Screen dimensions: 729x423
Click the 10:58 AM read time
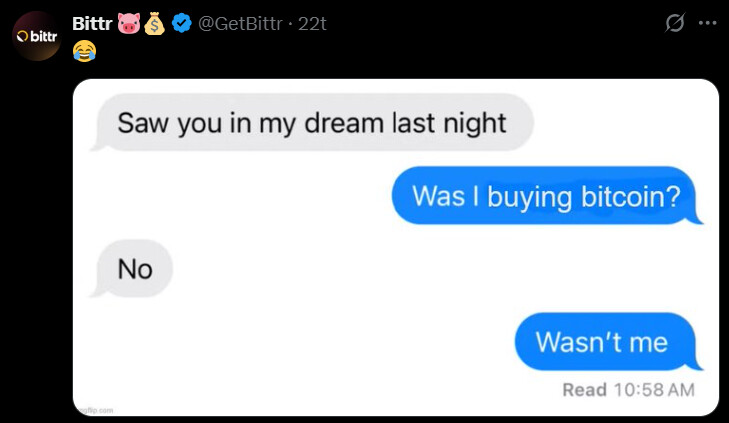coord(654,390)
